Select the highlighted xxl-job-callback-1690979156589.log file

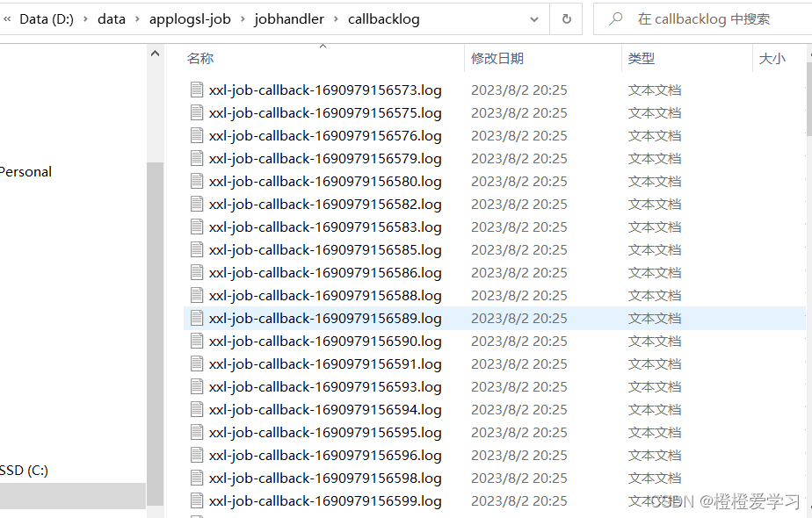[x=325, y=318]
